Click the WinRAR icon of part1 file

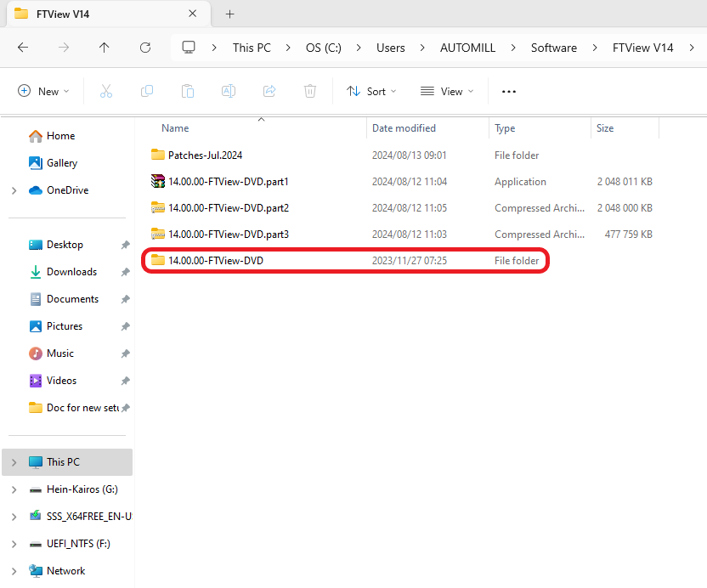(x=158, y=181)
